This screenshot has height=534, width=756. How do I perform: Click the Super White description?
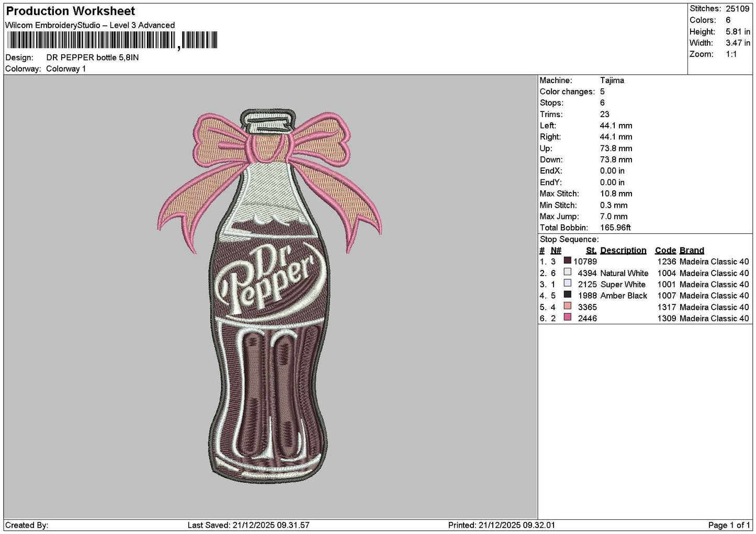pyautogui.click(x=623, y=285)
